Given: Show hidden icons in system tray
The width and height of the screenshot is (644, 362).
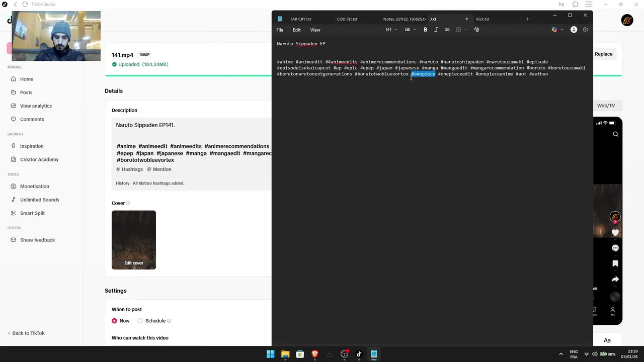Looking at the screenshot, I should point(561,354).
